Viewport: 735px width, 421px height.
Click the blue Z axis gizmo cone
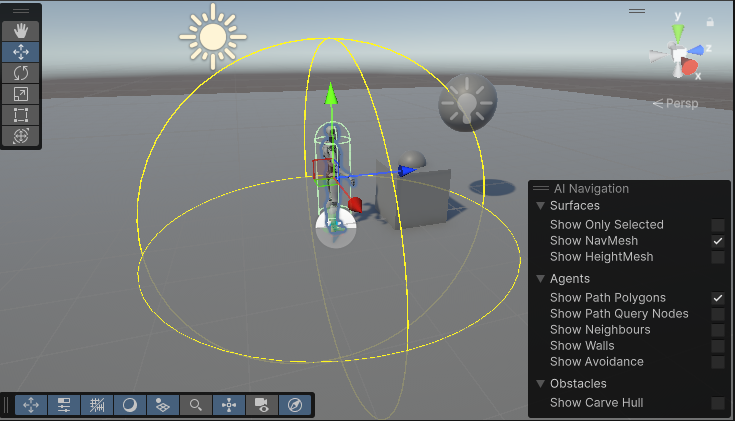[696, 50]
